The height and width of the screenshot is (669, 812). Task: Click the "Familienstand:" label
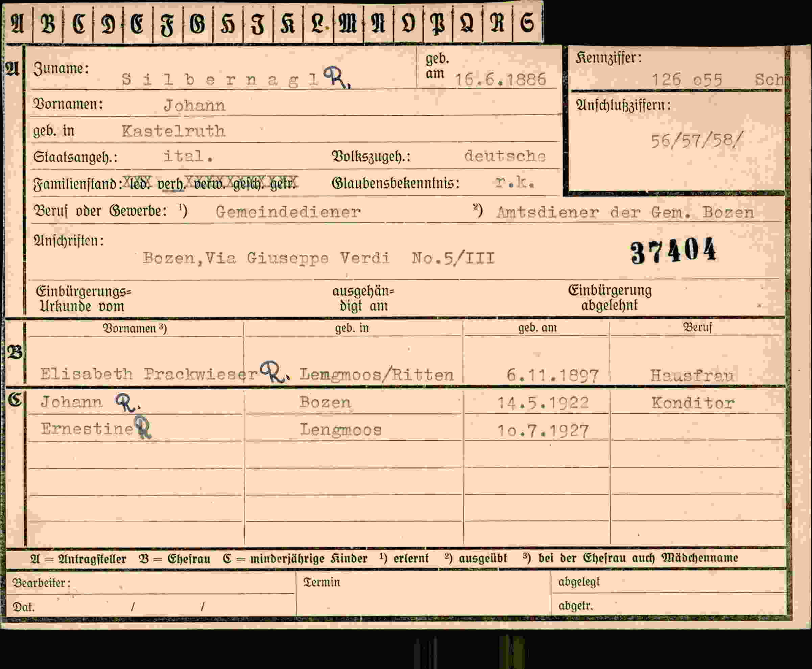tap(77, 184)
